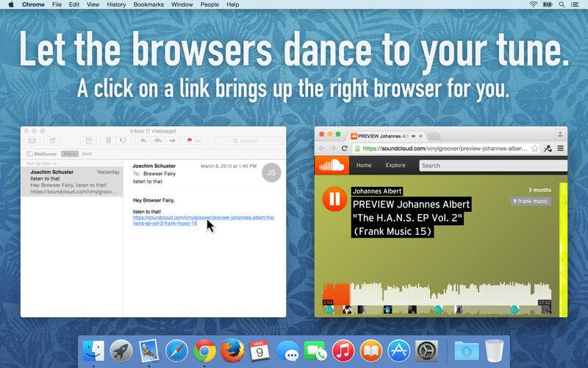Open Safari from the Dock
The image size is (588, 368).
point(176,351)
